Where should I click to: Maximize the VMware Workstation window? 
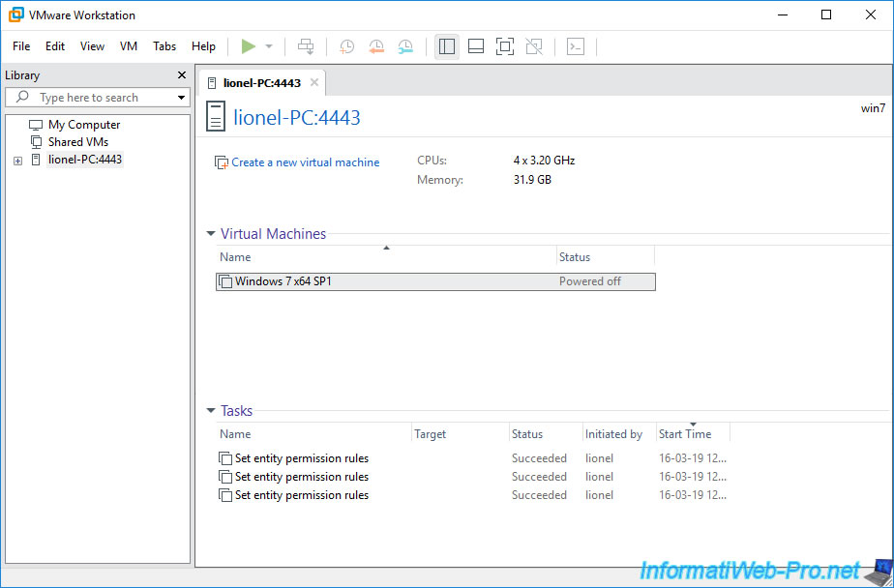[826, 15]
